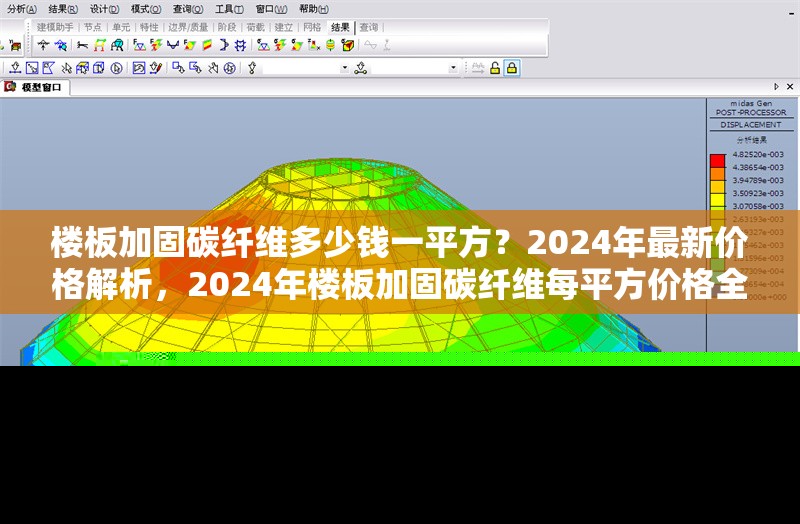This screenshot has height=524, width=800.
Task: Open the 模式(O) menu
Action: point(146,9)
